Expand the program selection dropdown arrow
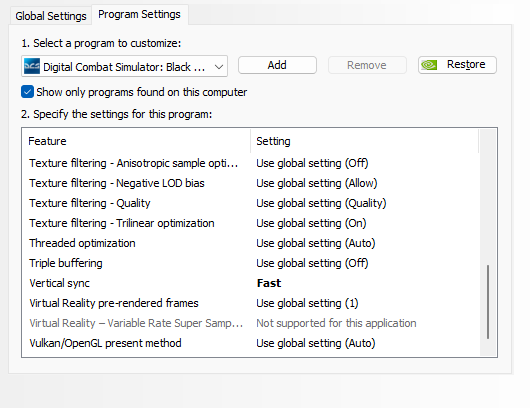530x408 pixels. pyautogui.click(x=219, y=67)
